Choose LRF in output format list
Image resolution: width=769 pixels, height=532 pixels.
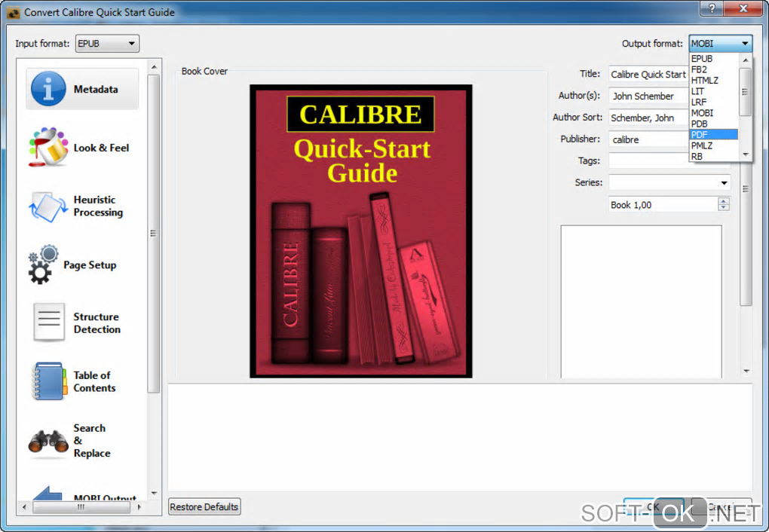[x=713, y=102]
